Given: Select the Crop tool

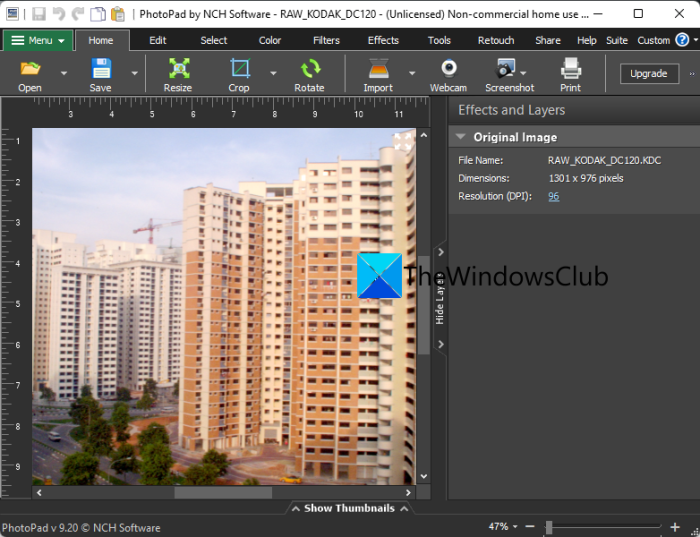Looking at the screenshot, I should [x=239, y=70].
